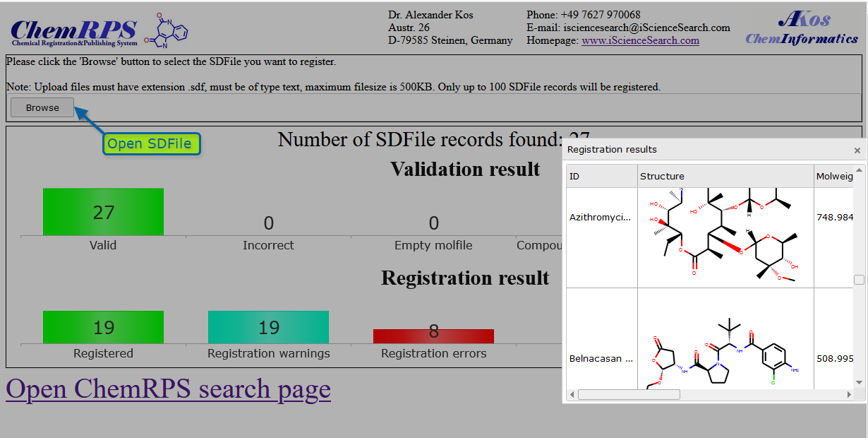Click the results vertical scrollbar thumb
Viewport: 868px width, 438px height.
coord(859,280)
